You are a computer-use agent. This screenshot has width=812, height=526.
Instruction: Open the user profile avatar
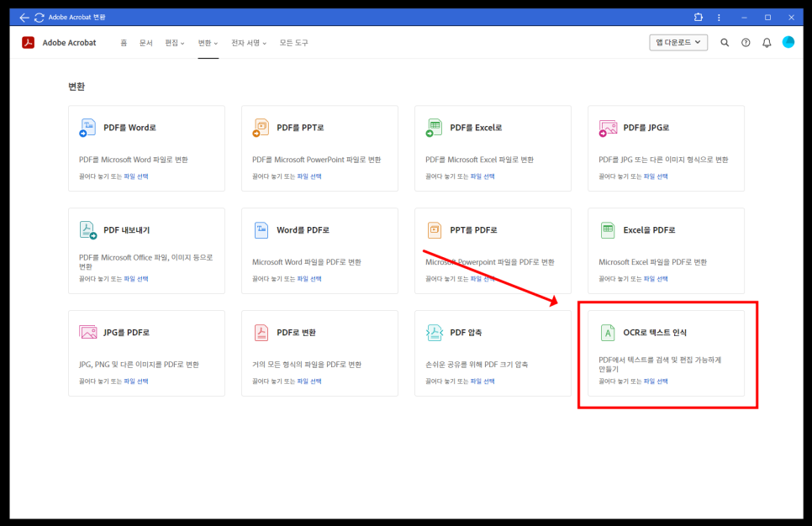[x=788, y=42]
